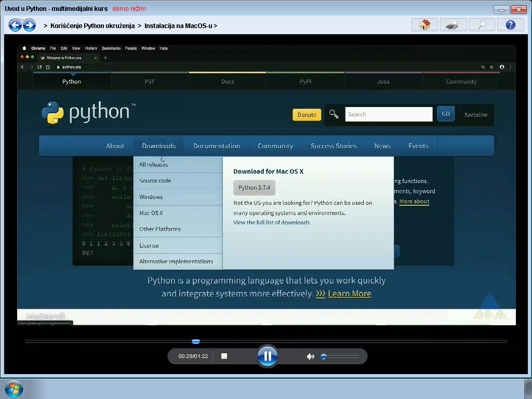Open the home page icon

[x=424, y=25]
